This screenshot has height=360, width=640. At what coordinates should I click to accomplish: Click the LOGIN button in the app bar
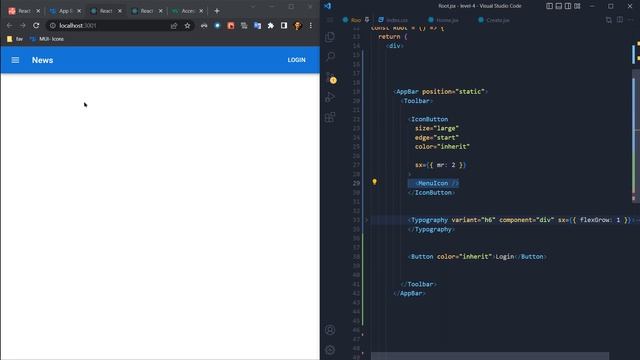point(296,60)
